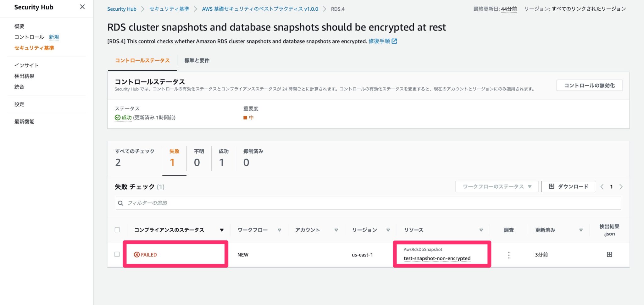The height and width of the screenshot is (305, 644).
Task: Open test-snapshot-non-encrypted resource link
Action: pyautogui.click(x=437, y=258)
